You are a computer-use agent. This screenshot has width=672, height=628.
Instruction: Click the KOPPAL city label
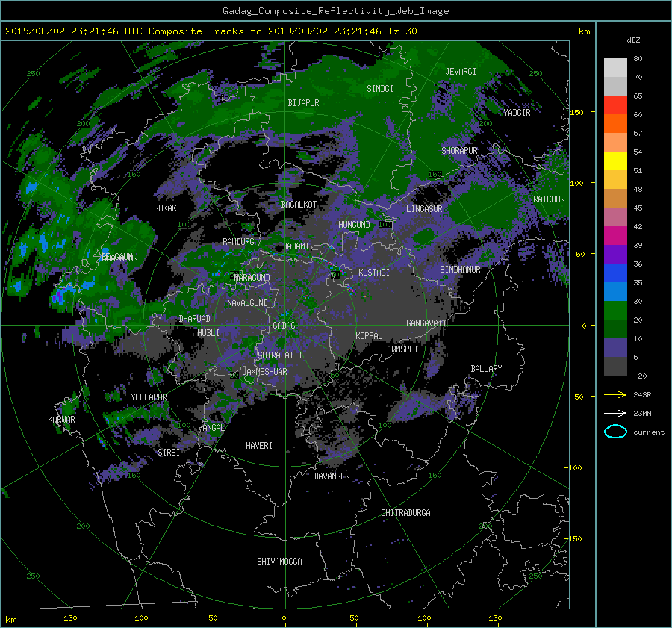click(369, 336)
